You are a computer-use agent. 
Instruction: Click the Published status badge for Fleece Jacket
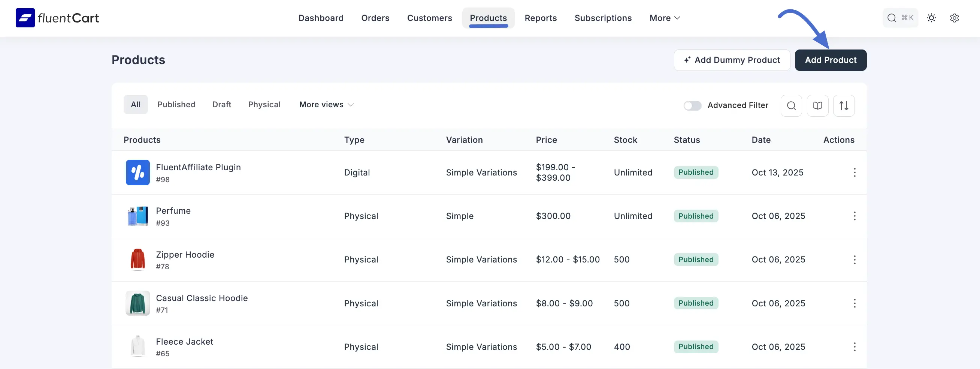coord(696,346)
